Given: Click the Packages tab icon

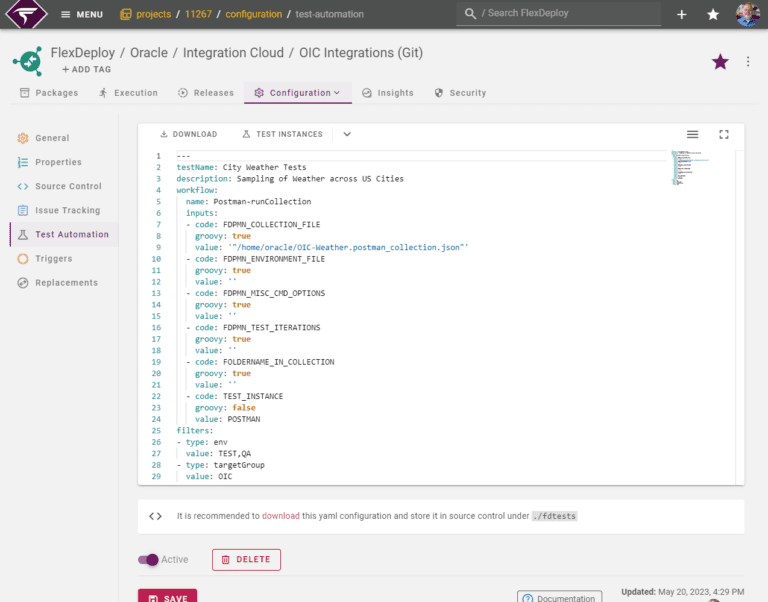Looking at the screenshot, I should 24,93.
